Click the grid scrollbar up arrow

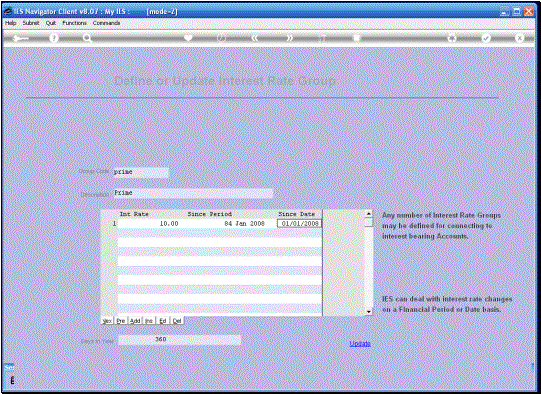[x=368, y=214]
